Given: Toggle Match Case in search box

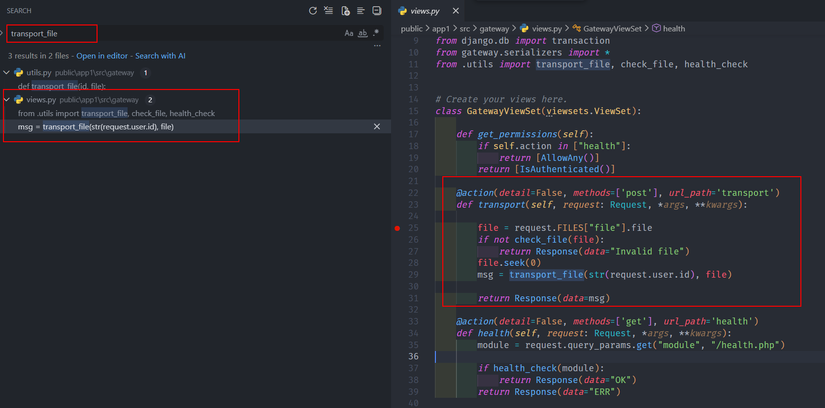Looking at the screenshot, I should pyautogui.click(x=349, y=33).
